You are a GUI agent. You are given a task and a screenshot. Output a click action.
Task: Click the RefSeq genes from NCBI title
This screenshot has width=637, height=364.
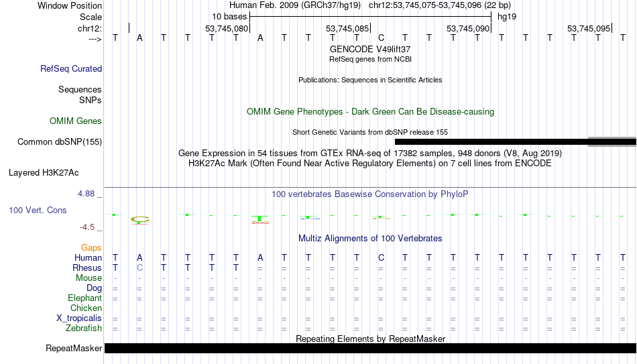point(370,59)
